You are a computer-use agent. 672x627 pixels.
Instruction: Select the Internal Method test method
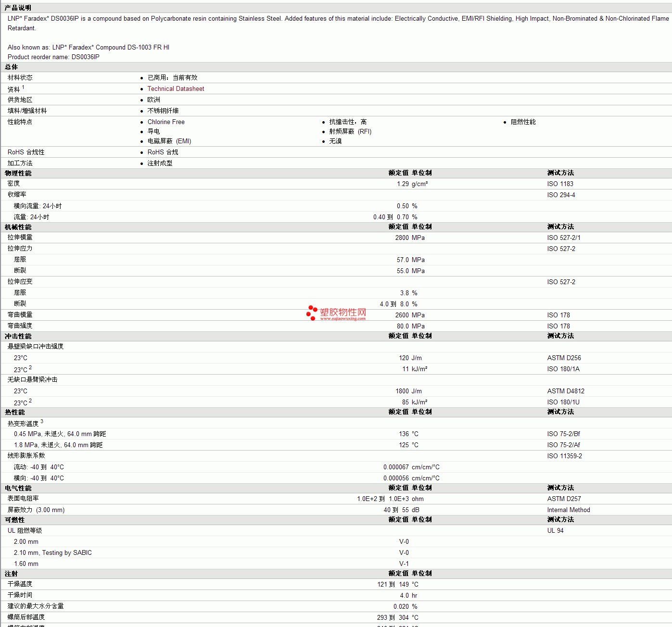(x=569, y=510)
